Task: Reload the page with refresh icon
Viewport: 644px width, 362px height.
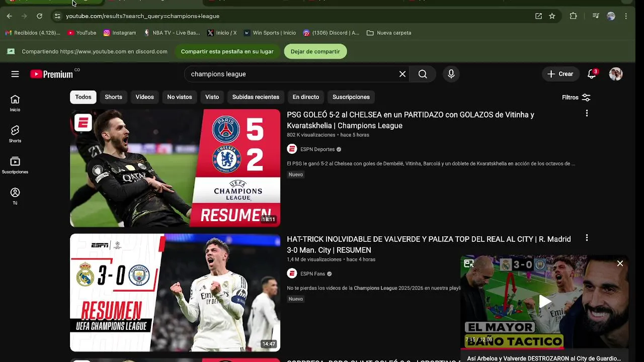Action: [39, 16]
